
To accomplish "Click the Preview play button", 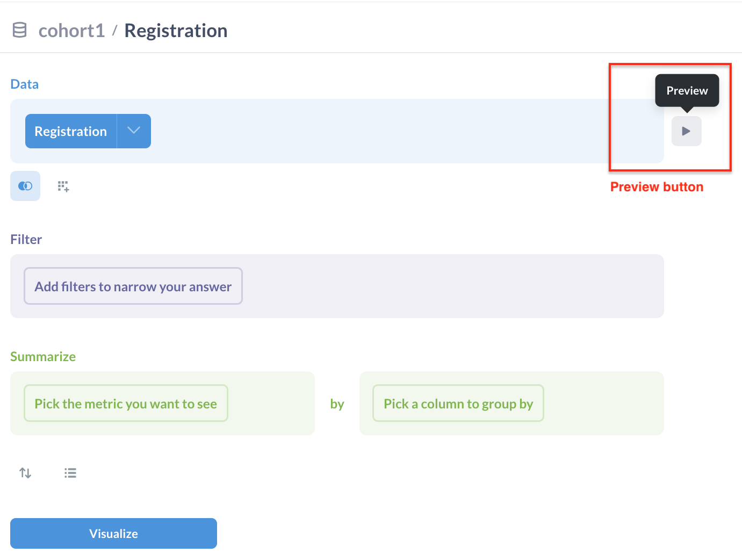I will coord(686,131).
